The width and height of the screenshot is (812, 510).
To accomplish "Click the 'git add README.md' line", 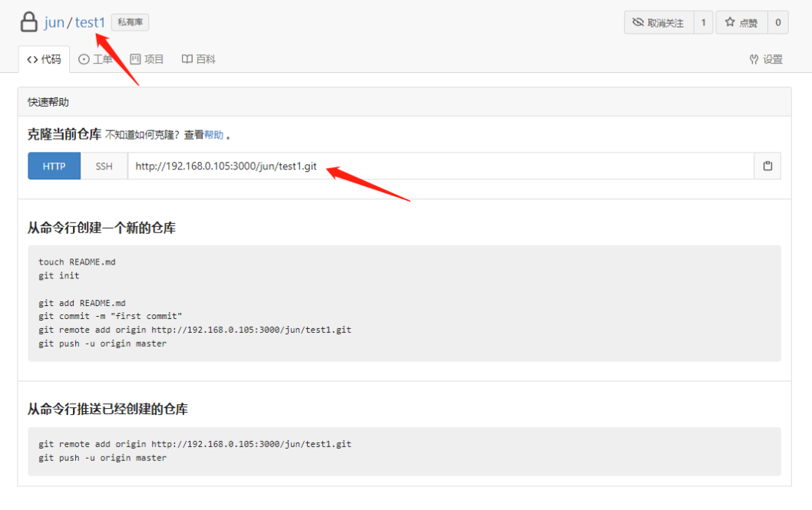I will pos(82,303).
